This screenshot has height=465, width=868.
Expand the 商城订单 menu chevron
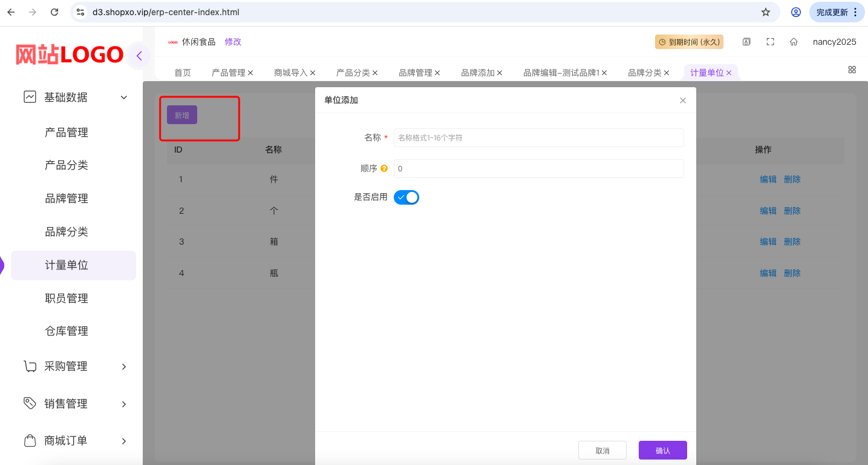[x=124, y=441]
